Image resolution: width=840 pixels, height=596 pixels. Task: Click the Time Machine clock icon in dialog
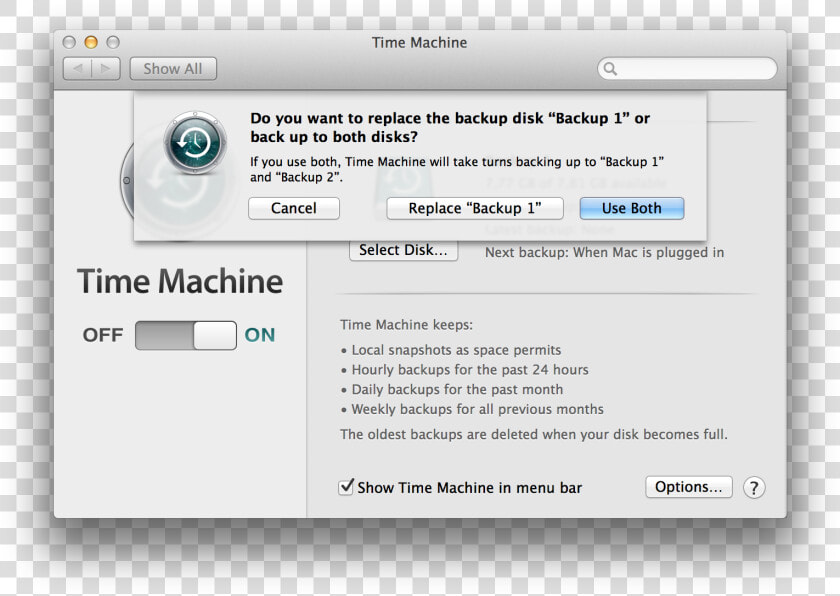pos(195,142)
